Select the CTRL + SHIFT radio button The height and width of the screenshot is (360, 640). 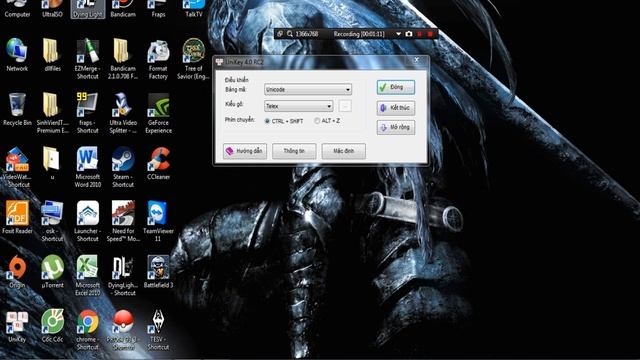[267, 121]
